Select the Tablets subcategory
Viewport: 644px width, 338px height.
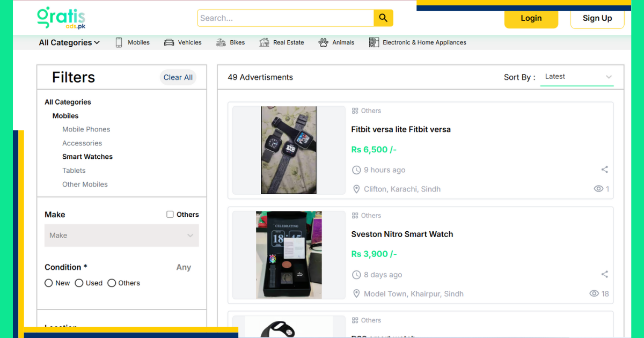(74, 171)
